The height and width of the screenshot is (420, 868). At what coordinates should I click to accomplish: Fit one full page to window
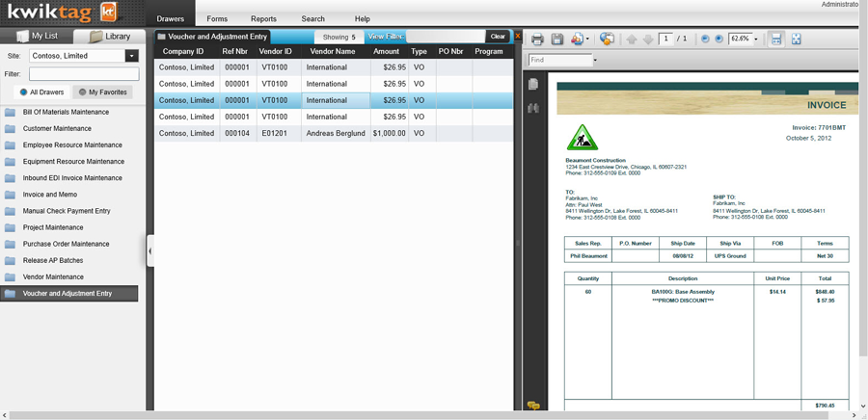(x=796, y=39)
